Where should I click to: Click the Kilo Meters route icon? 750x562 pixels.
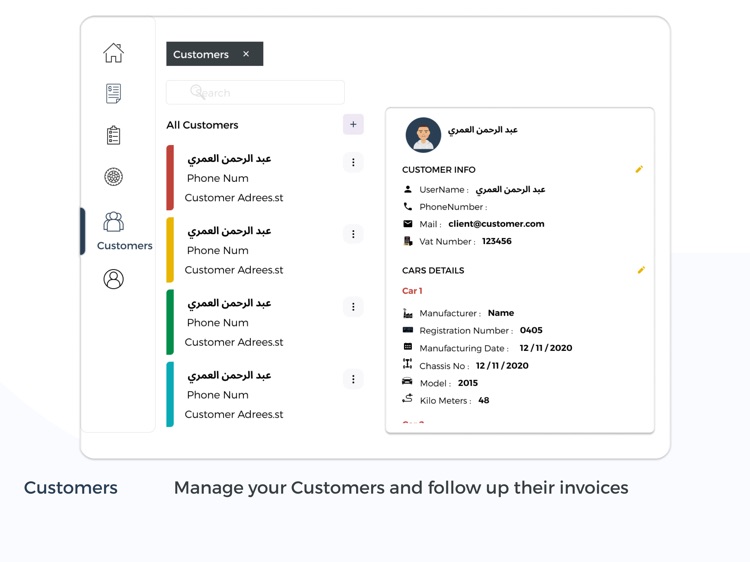click(407, 398)
